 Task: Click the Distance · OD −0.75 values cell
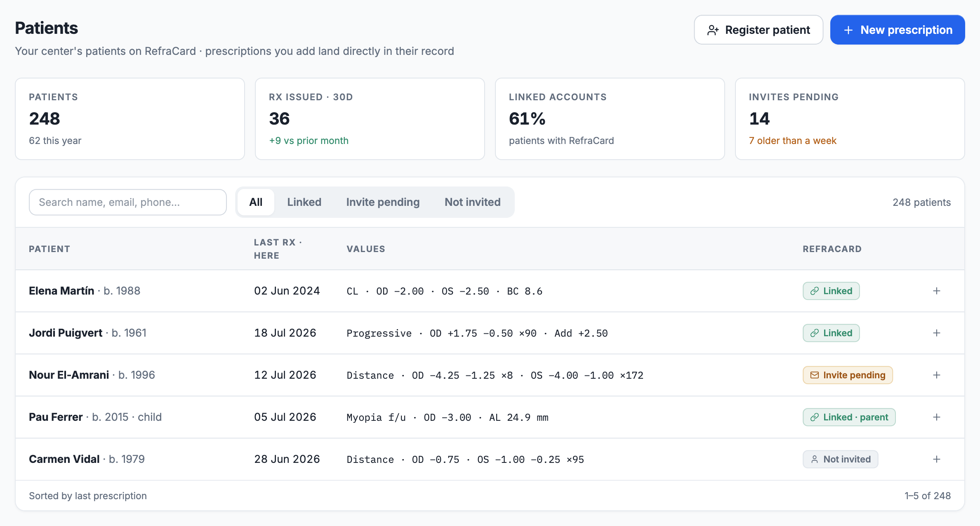click(465, 460)
